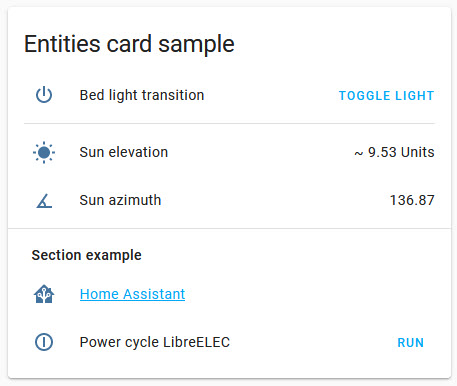Open Sun elevation entity details
Image resolution: width=457 pixels, height=386 pixels.
[124, 152]
